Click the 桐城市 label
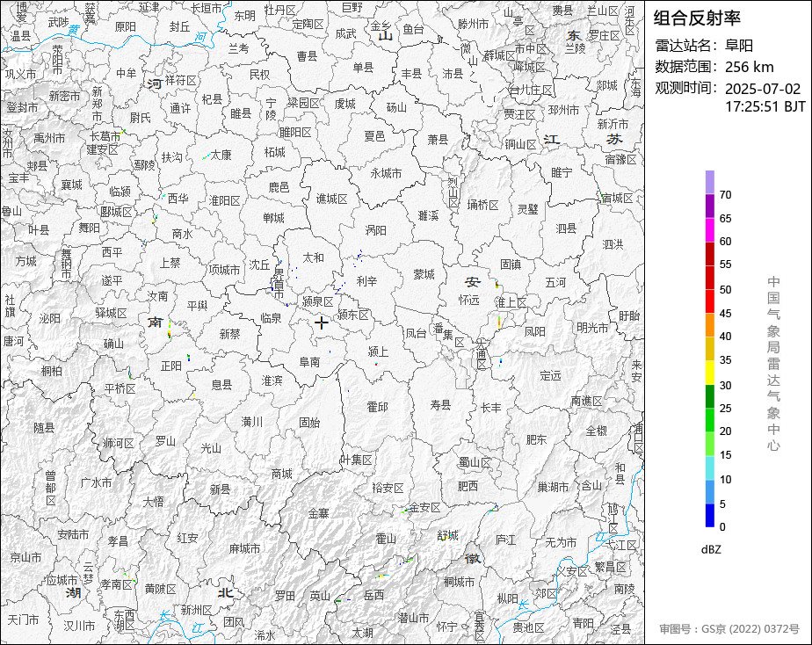 [x=459, y=582]
